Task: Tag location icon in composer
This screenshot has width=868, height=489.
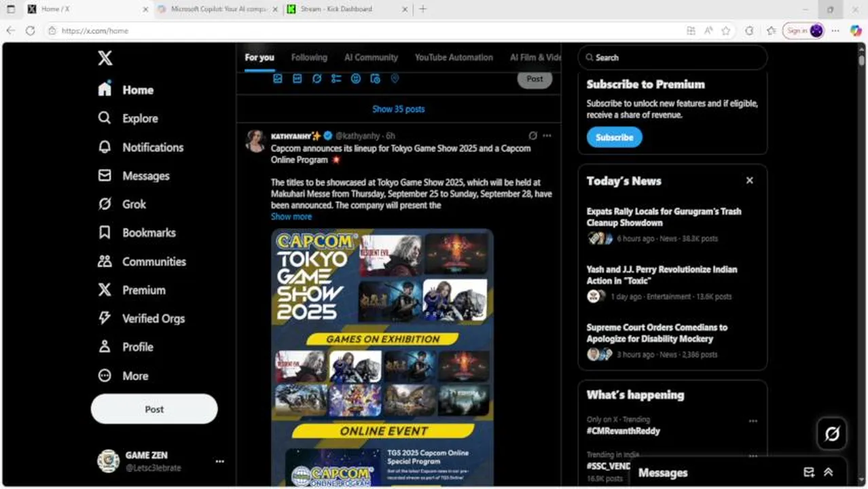Action: click(x=395, y=79)
